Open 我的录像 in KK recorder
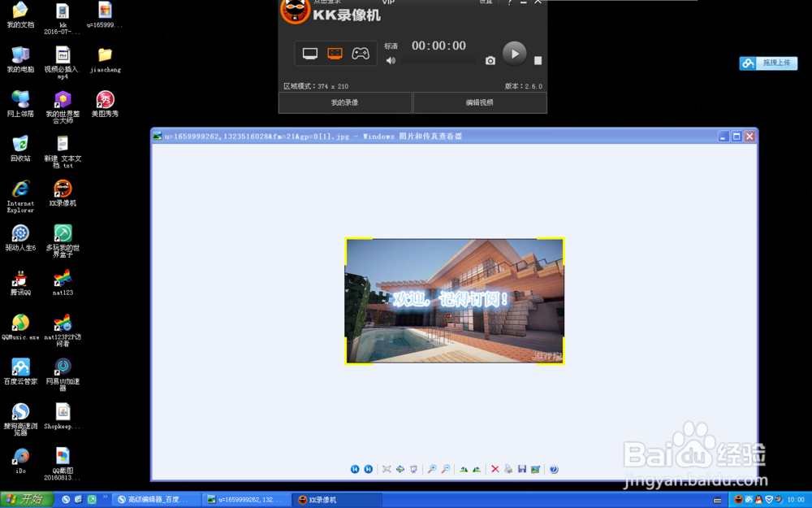812x508 pixels. (x=345, y=102)
